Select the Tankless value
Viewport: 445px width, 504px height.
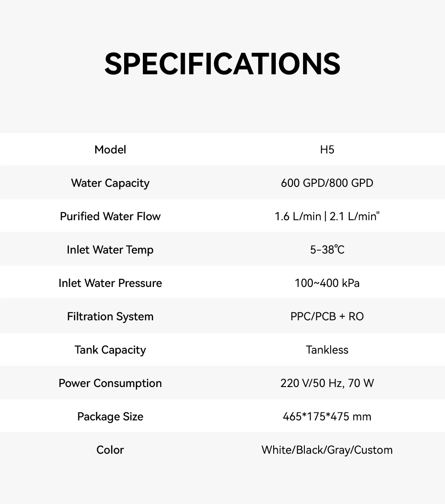pos(327,350)
